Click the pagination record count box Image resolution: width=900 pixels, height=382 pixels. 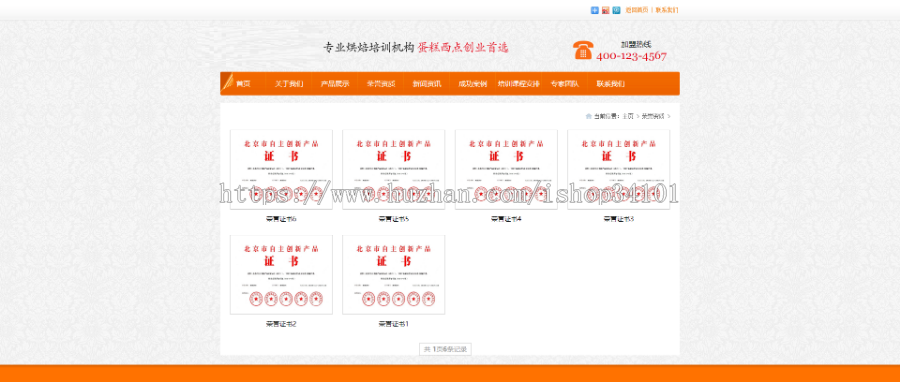pyautogui.click(x=445, y=349)
